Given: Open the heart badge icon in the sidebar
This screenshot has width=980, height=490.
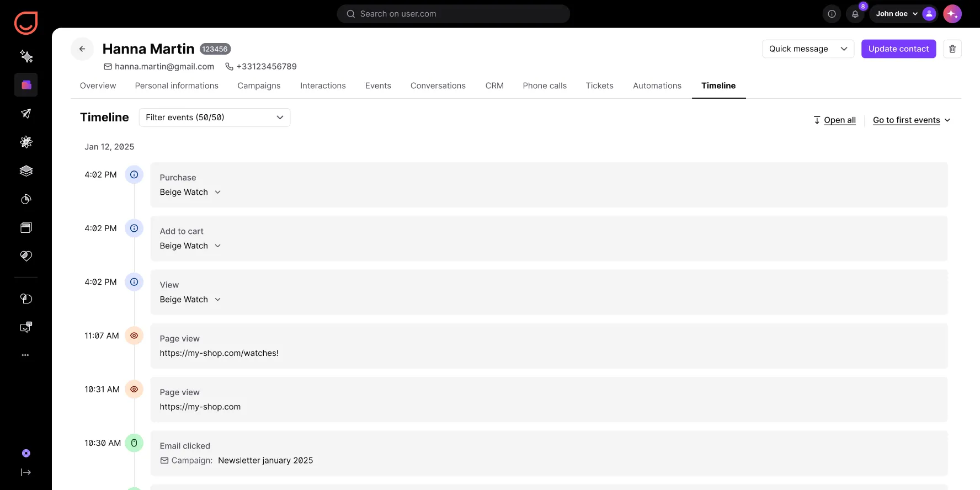Looking at the screenshot, I should [26, 256].
